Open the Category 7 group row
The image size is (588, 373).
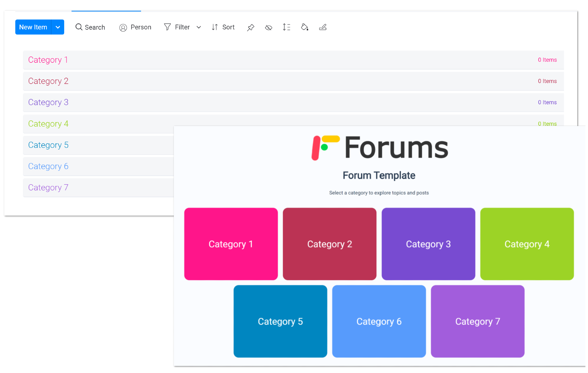48,188
